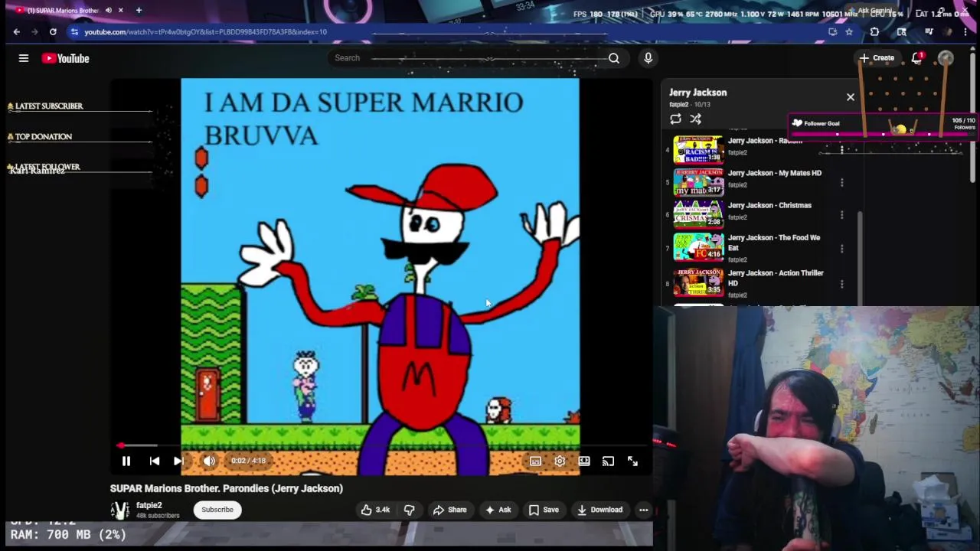Share this video

(x=449, y=510)
